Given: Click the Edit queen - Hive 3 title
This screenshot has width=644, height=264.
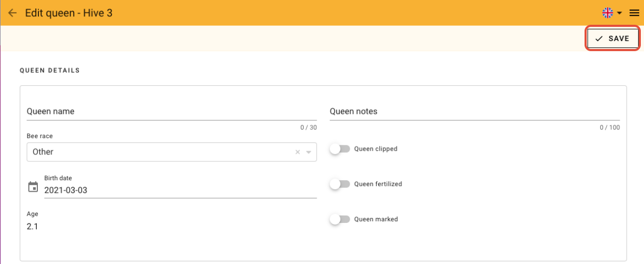Looking at the screenshot, I should 69,13.
